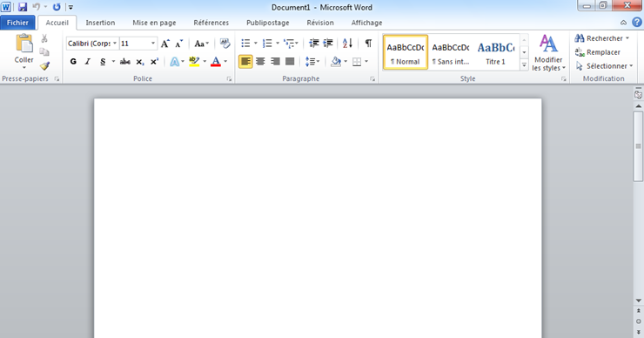Switch to the Publipostage tab
Viewport: 644px width, 338px height.
tap(268, 23)
